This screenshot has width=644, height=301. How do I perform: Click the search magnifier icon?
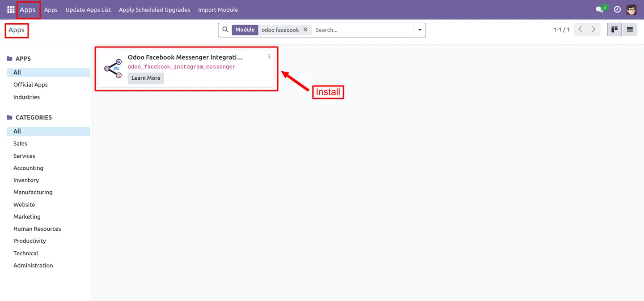pos(225,30)
